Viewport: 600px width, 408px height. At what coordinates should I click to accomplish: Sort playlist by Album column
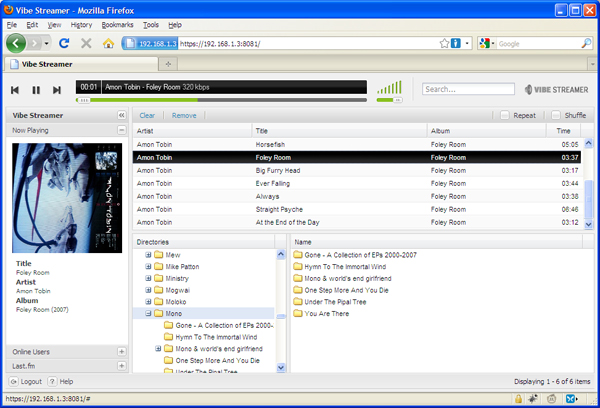487,131
